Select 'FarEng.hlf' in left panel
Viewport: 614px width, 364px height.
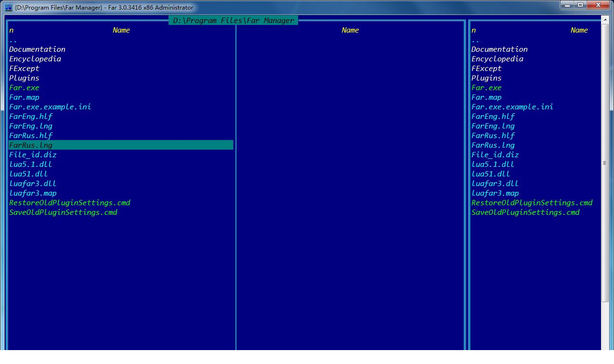click(x=31, y=117)
